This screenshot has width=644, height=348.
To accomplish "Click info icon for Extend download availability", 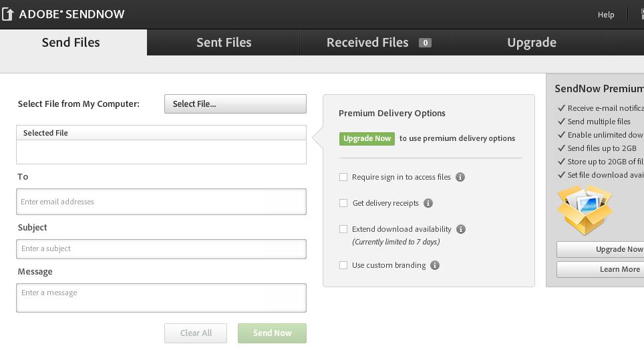I will coord(461,229).
